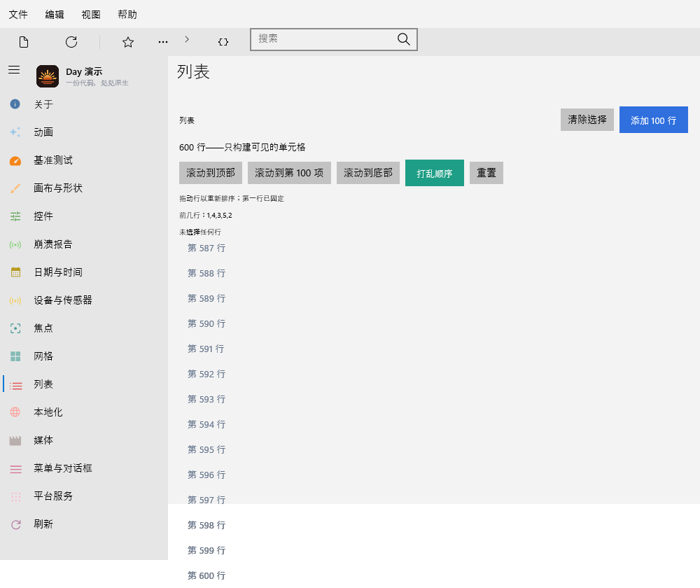Open 基准测试 gauge icon item
This screenshot has width=700, height=588.
tap(84, 160)
